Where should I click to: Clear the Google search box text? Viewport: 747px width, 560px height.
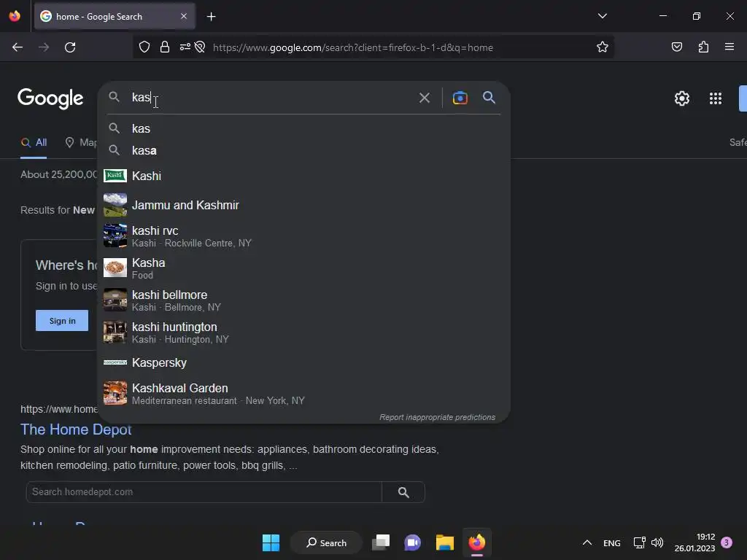(424, 98)
